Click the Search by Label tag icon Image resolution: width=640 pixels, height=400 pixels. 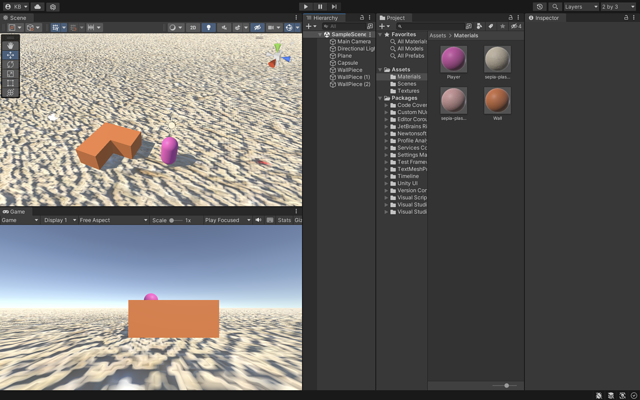[491, 26]
